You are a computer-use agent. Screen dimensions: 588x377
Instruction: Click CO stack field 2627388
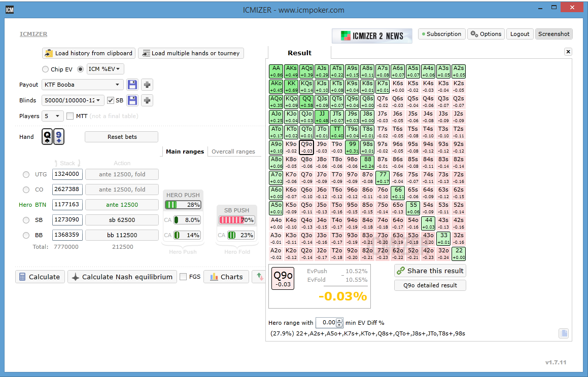[67, 190]
